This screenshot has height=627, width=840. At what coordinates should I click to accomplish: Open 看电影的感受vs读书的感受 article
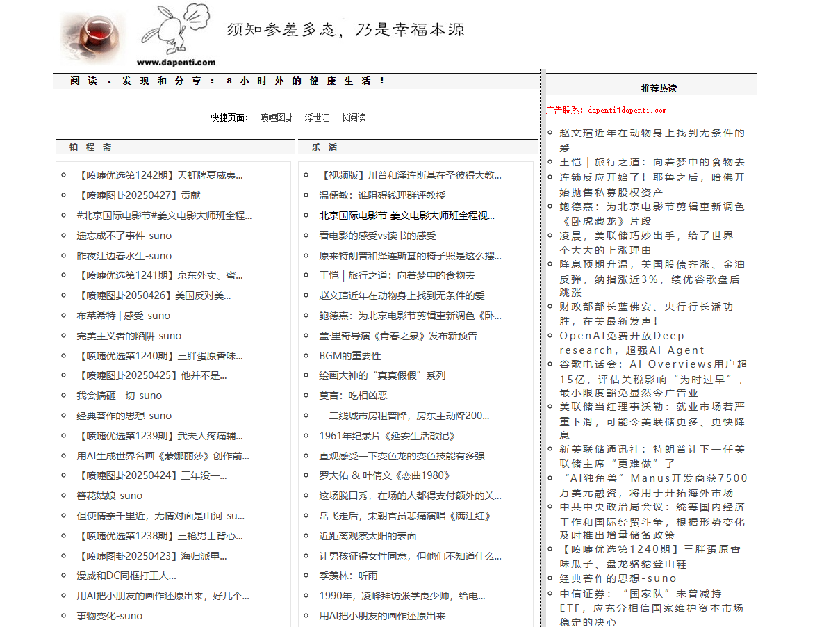(377, 236)
